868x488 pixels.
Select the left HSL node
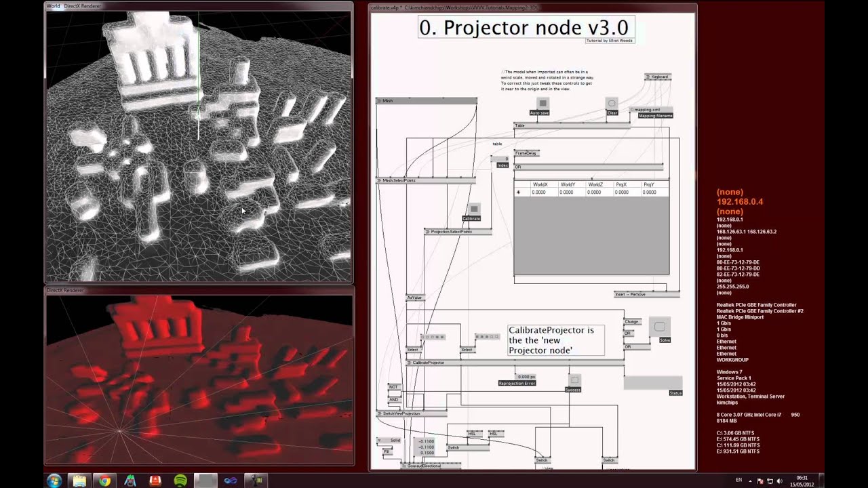[x=475, y=434]
